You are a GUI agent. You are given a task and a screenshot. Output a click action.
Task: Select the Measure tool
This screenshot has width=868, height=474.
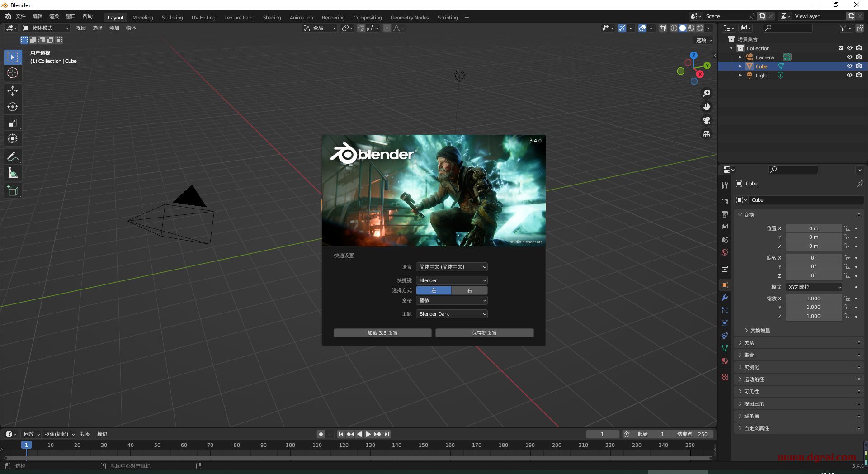click(13, 173)
